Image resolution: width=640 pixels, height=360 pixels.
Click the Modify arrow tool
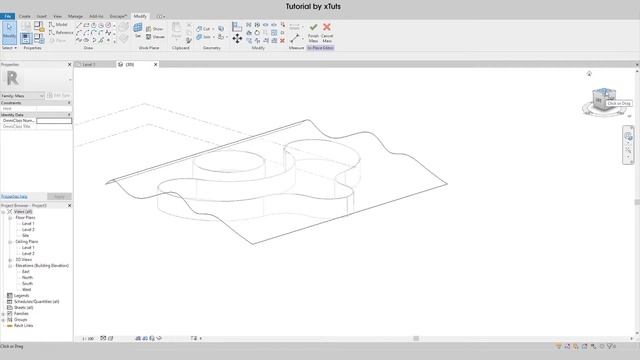(x=9, y=32)
